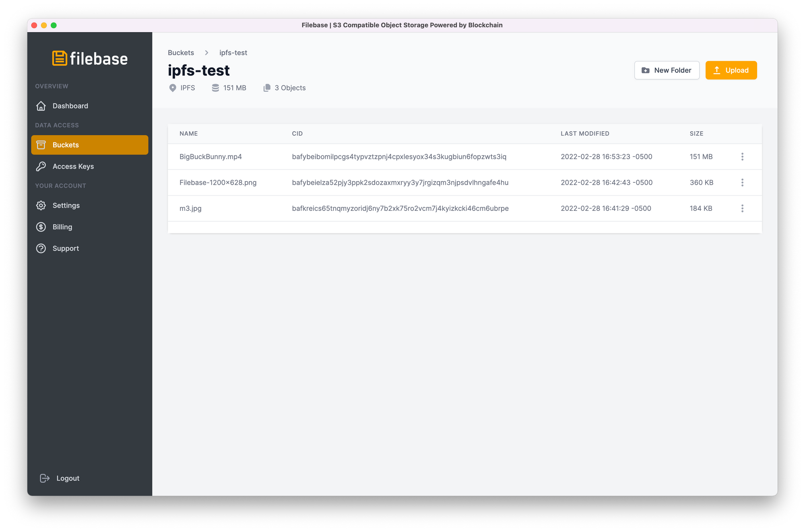Click the IPFS network indicator

pos(182,87)
